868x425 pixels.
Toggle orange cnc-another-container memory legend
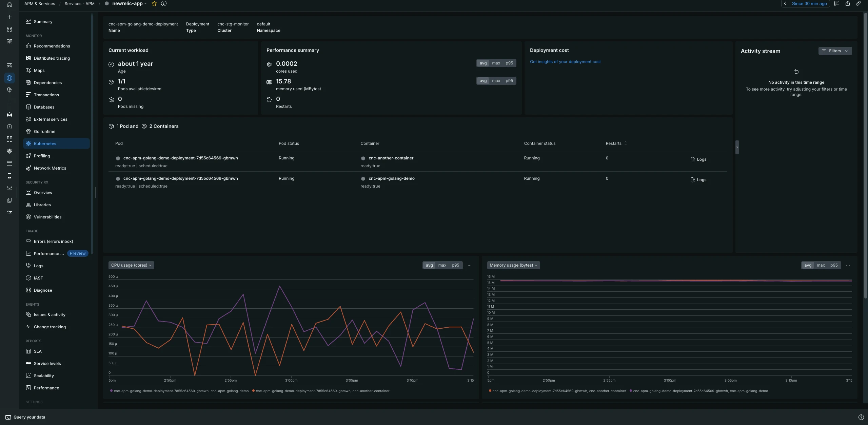557,391
